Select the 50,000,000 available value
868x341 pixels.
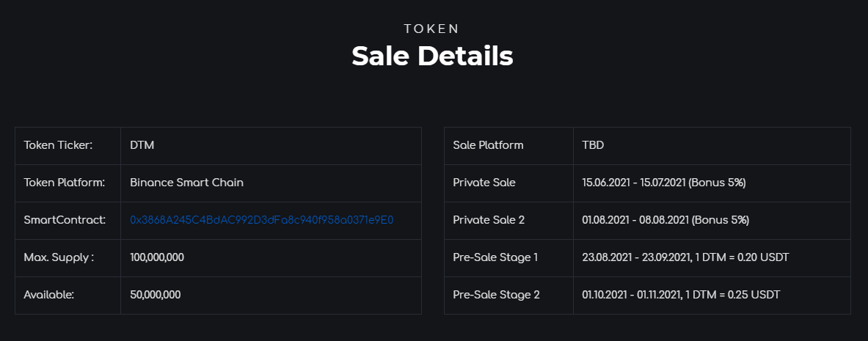tap(156, 295)
